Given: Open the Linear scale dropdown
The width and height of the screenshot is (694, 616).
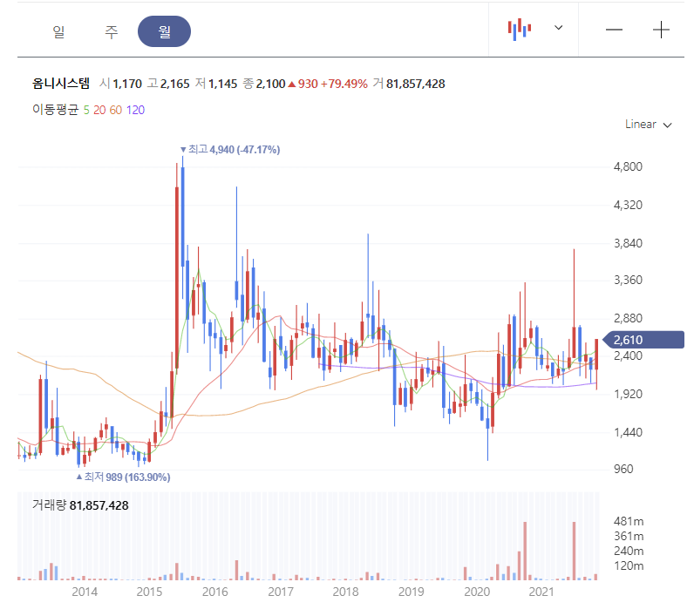Looking at the screenshot, I should pyautogui.click(x=649, y=125).
